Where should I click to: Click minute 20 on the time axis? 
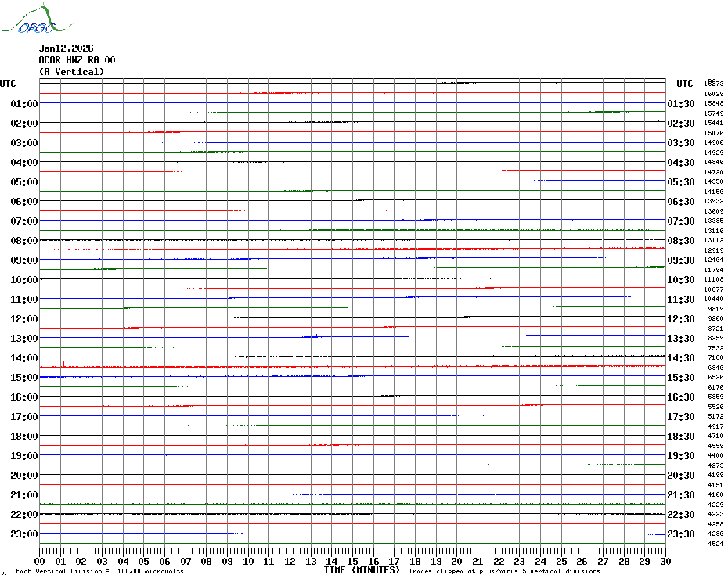(x=457, y=562)
